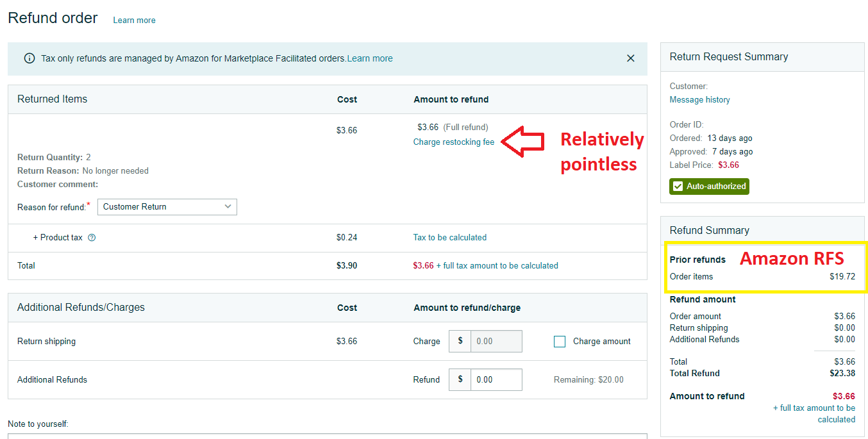Click the dollar sign beside Additional Refunds field
Image resolution: width=868 pixels, height=439 pixels.
[460, 379]
